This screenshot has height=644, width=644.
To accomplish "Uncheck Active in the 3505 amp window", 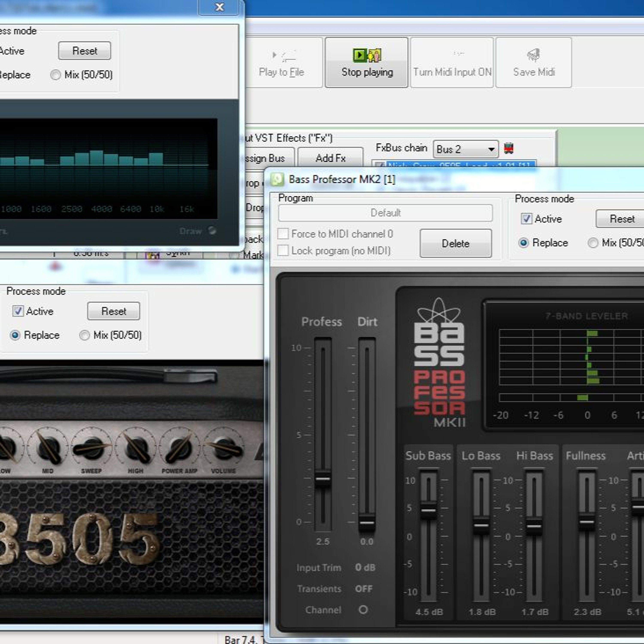I will pyautogui.click(x=18, y=311).
